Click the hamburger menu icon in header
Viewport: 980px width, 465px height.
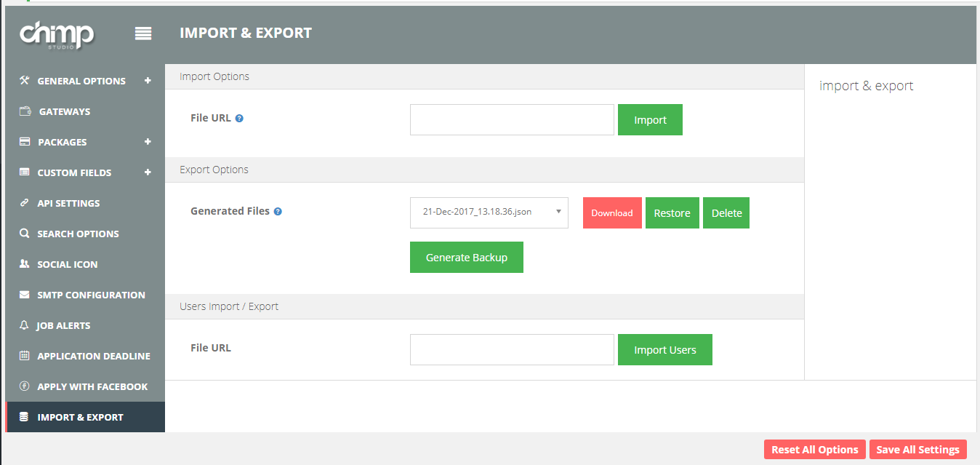point(143,33)
